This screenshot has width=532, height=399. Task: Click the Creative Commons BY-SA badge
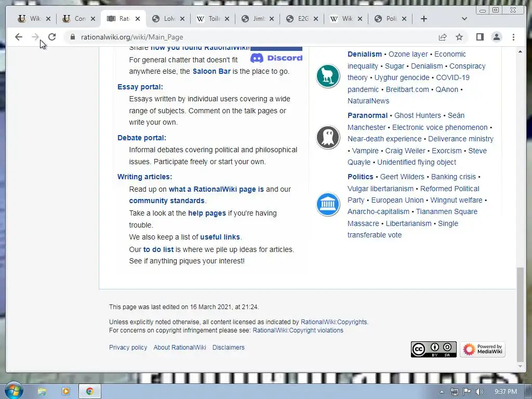coord(434,350)
